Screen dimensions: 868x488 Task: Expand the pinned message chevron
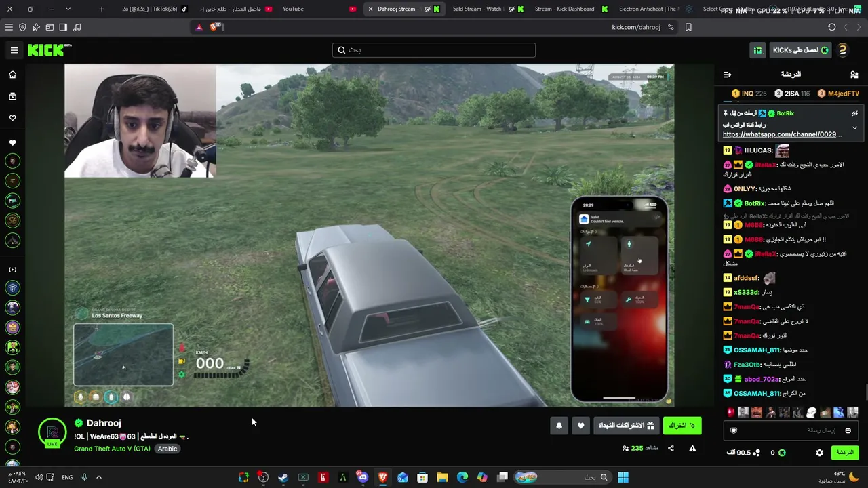[854, 128]
